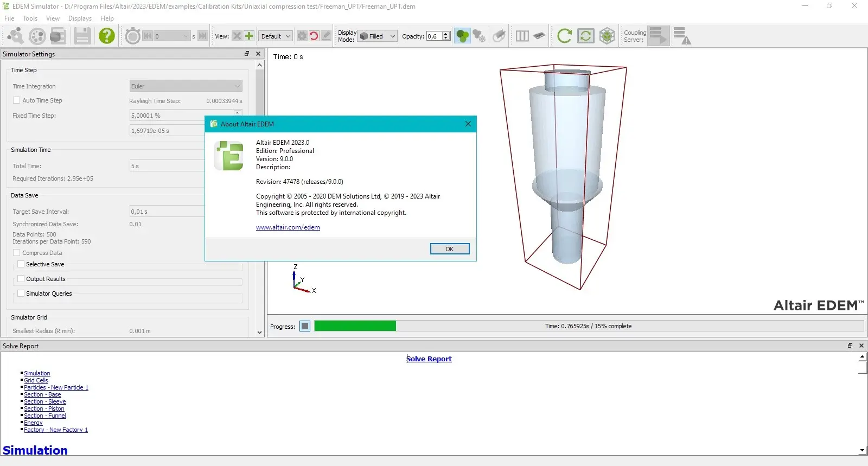The image size is (868, 466).
Task: Enable the Auto Time Step checkbox
Action: point(17,100)
